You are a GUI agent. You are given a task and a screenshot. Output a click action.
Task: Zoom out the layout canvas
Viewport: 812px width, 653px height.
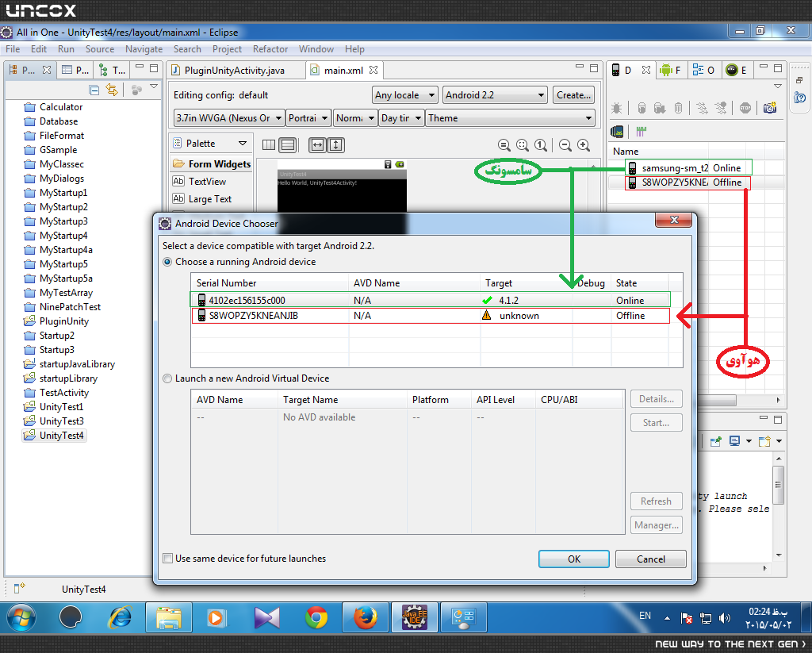point(565,145)
